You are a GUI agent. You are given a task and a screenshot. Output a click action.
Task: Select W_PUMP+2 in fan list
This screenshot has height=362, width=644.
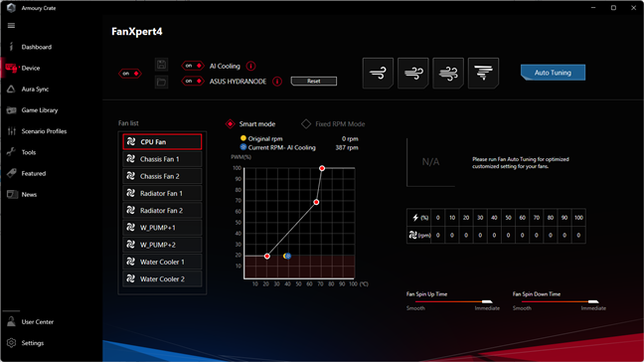162,245
